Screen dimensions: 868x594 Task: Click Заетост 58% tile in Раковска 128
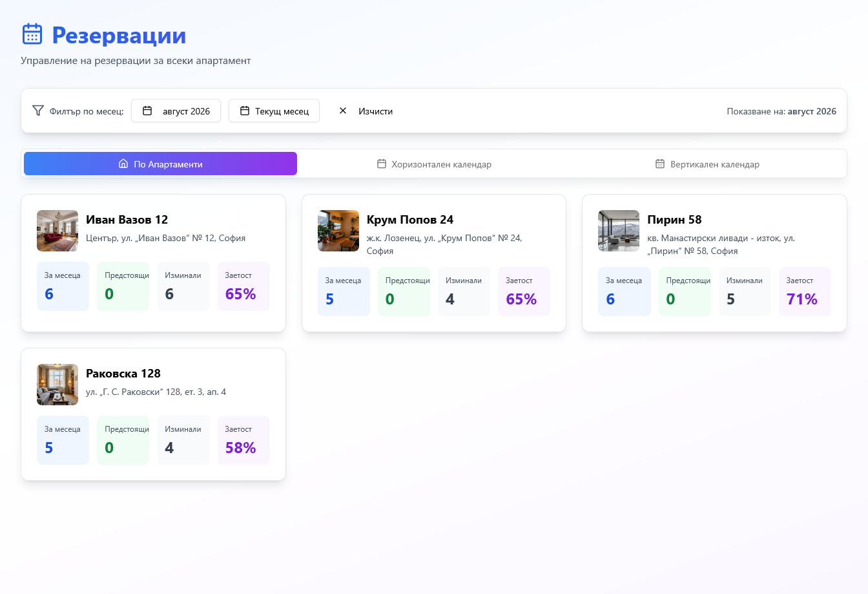(243, 440)
